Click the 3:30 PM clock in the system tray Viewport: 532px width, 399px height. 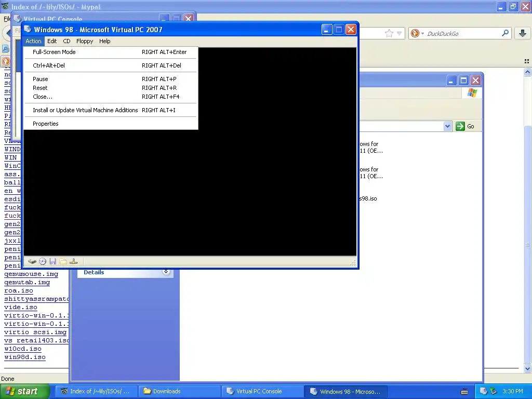[x=513, y=391]
